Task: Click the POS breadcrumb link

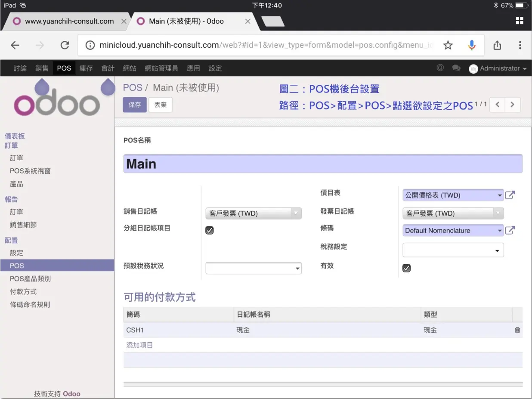Action: point(133,88)
